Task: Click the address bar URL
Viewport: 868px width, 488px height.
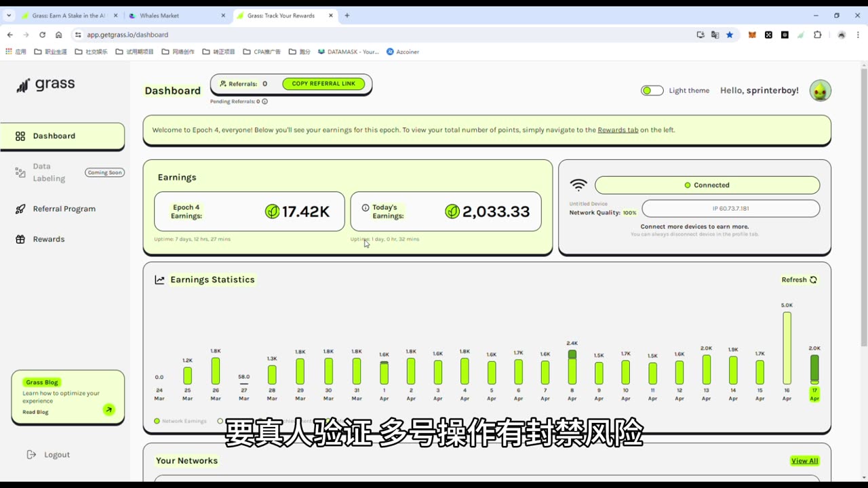Action: [127, 35]
